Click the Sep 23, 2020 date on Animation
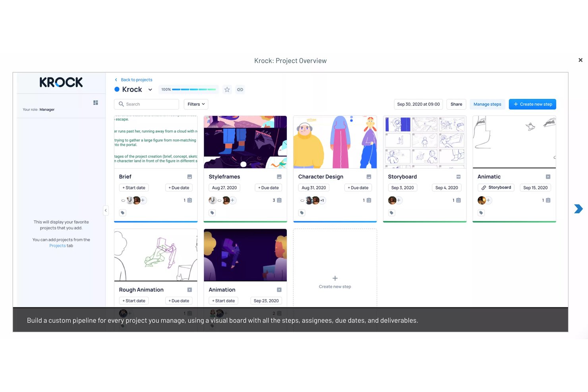This screenshot has width=588, height=392. [266, 301]
